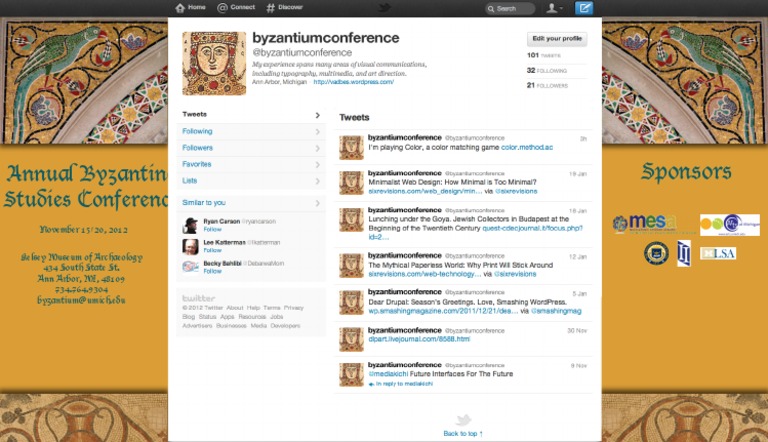The image size is (768, 442).
Task: Click Edit your profile button
Action: pyautogui.click(x=557, y=39)
